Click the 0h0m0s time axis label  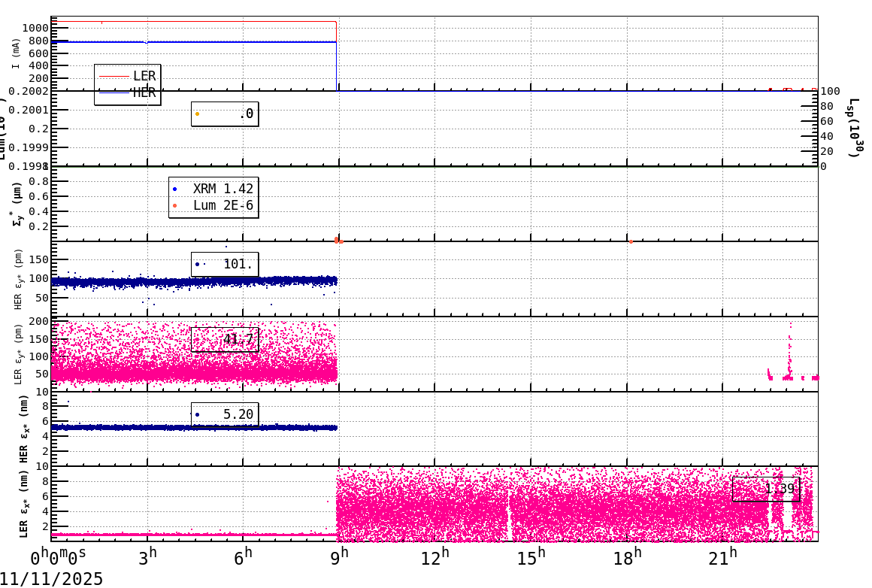pos(59,557)
